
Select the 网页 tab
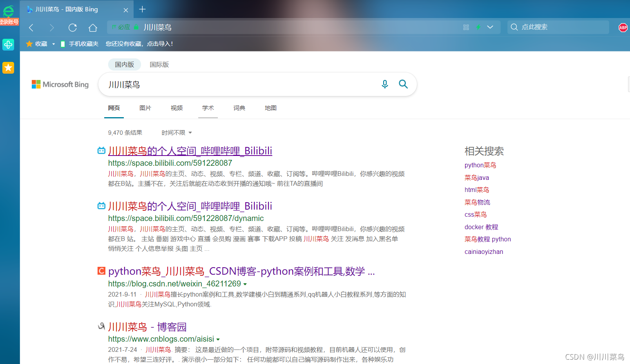pyautogui.click(x=114, y=108)
